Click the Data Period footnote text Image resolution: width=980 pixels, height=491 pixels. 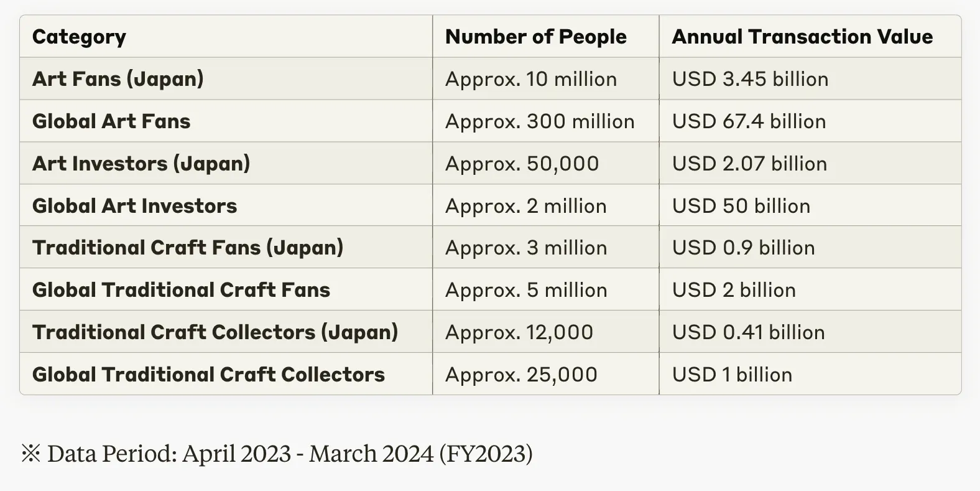(277, 454)
